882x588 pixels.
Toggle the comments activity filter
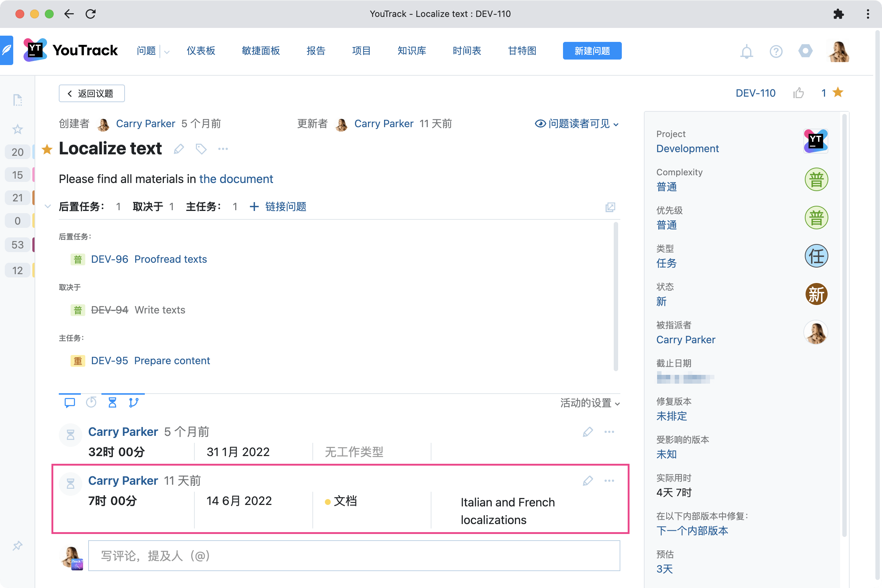click(70, 403)
